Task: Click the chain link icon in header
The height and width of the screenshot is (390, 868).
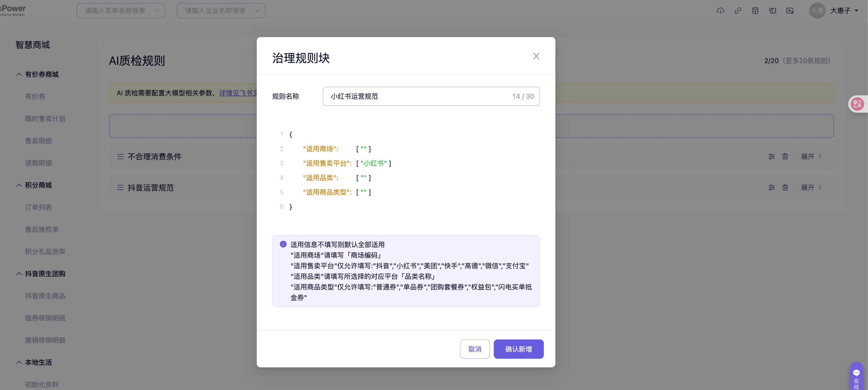Action: click(x=738, y=11)
